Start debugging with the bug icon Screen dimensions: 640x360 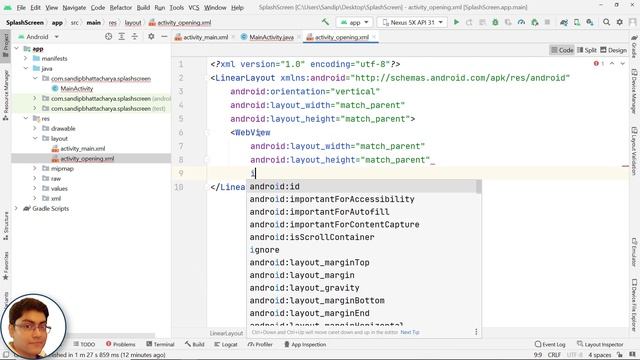[495, 22]
